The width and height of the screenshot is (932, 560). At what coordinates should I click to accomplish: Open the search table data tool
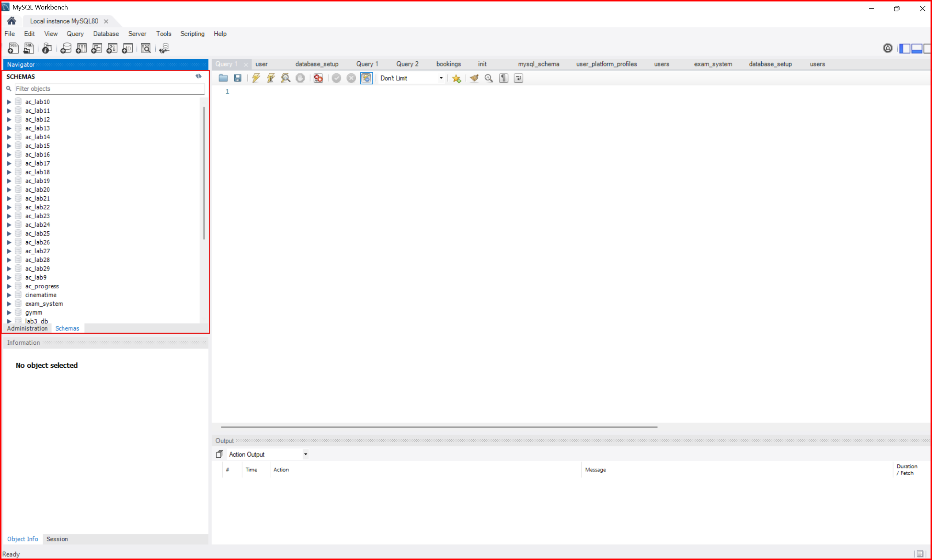click(x=146, y=48)
